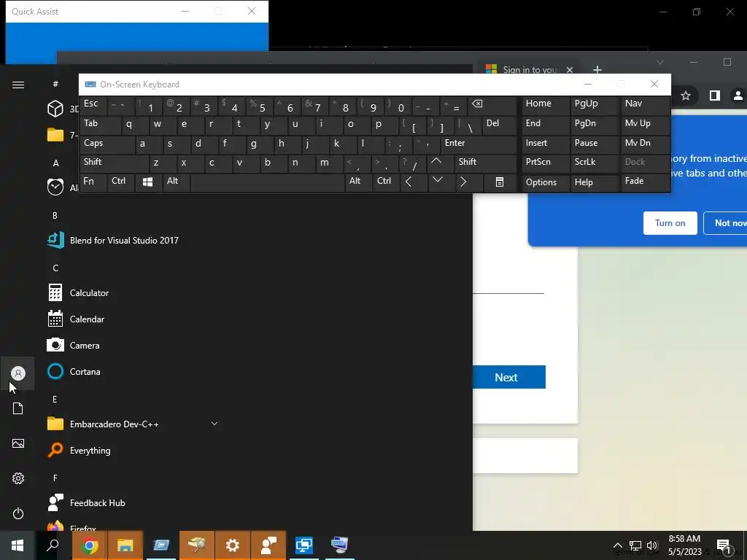Open Chrome tab search dropdown chevron
The height and width of the screenshot is (560, 747).
point(659,63)
